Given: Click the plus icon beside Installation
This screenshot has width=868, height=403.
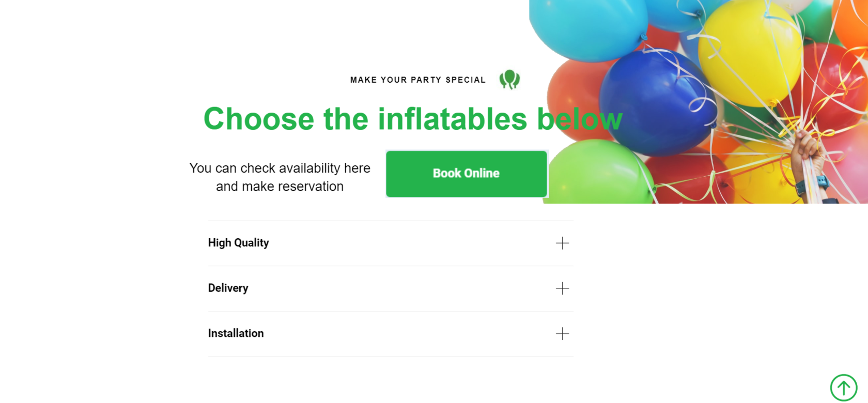Looking at the screenshot, I should 562,334.
